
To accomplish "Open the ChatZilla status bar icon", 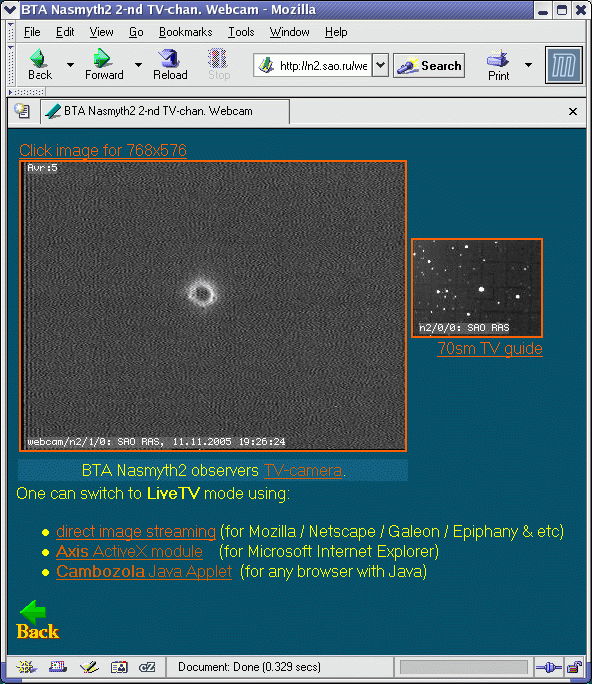I will tap(147, 667).
